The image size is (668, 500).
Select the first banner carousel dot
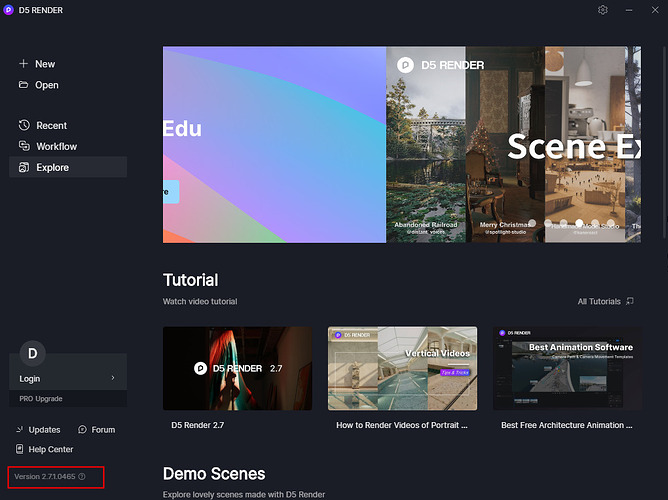pos(532,223)
